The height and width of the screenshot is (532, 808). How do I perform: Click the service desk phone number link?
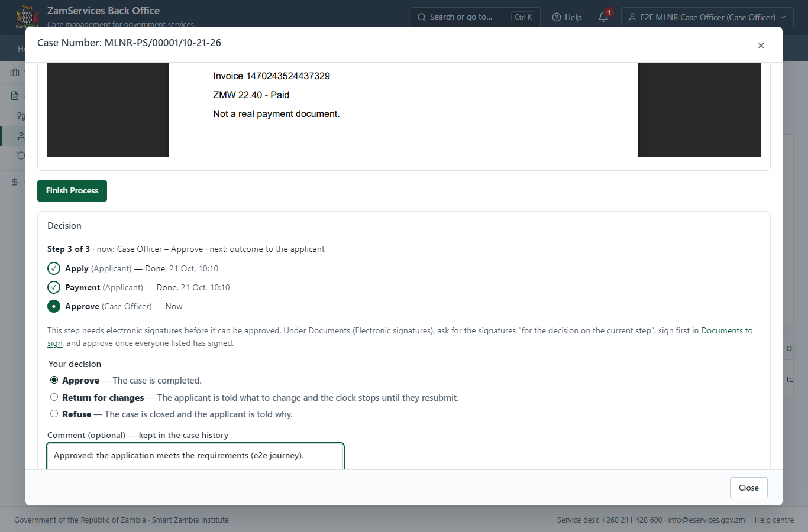pyautogui.click(x=632, y=520)
